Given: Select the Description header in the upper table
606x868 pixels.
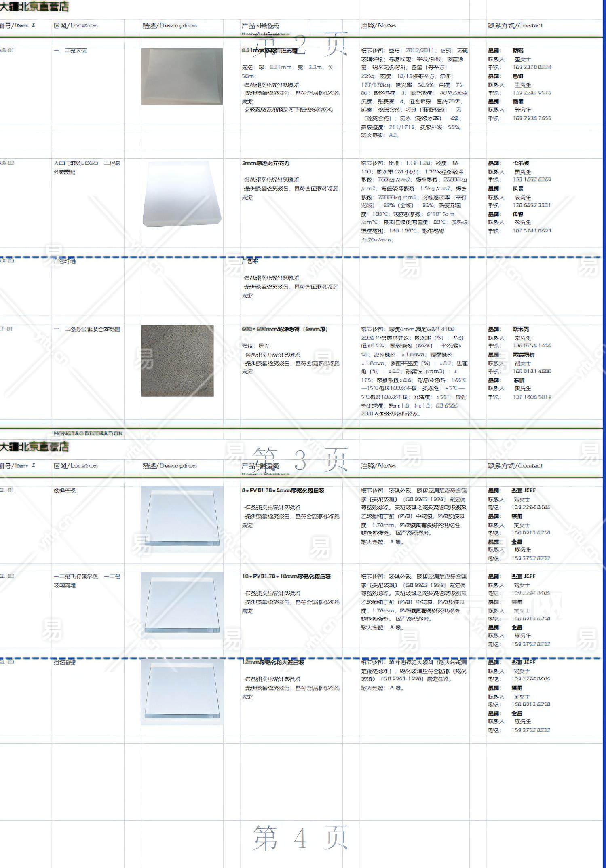Looking at the screenshot, I should 170,25.
